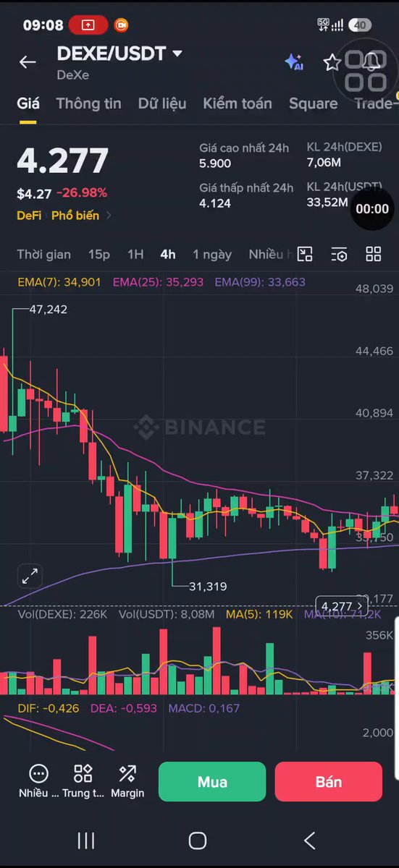
Task: Add DEXE to favorites with the star
Action: (x=332, y=62)
